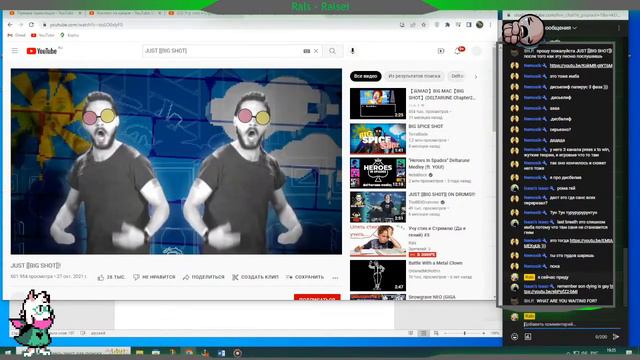
Task: Open the Heroes in Spades medley thumbnail
Action: [x=378, y=173]
